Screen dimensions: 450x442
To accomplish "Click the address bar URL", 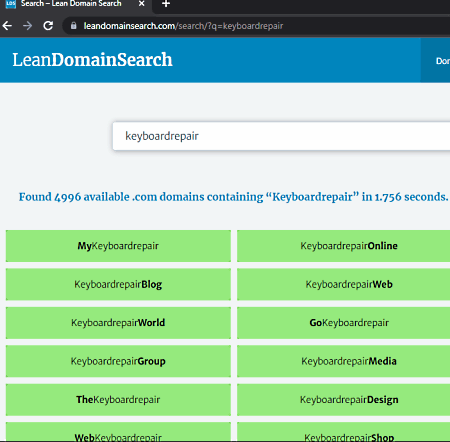I will click(183, 26).
